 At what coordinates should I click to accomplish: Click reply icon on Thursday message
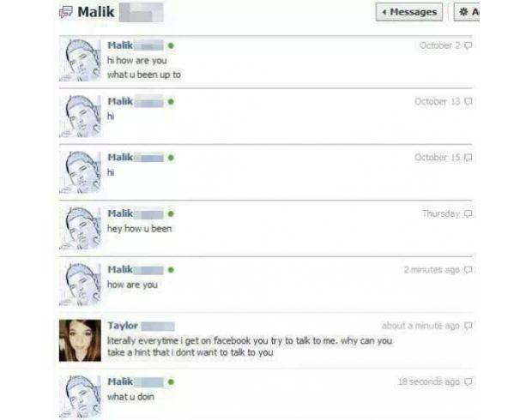coord(469,213)
